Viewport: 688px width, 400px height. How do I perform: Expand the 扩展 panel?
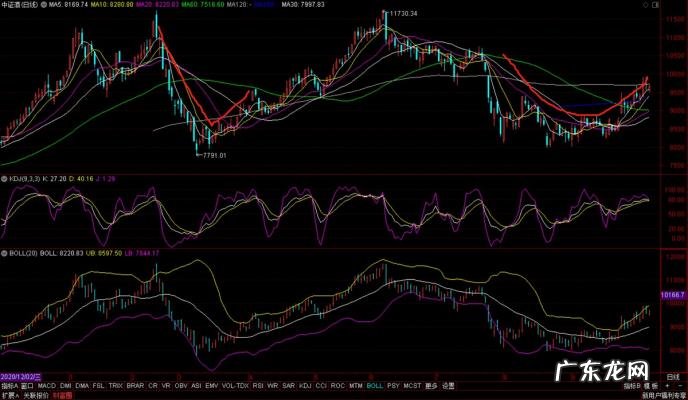coord(9,395)
